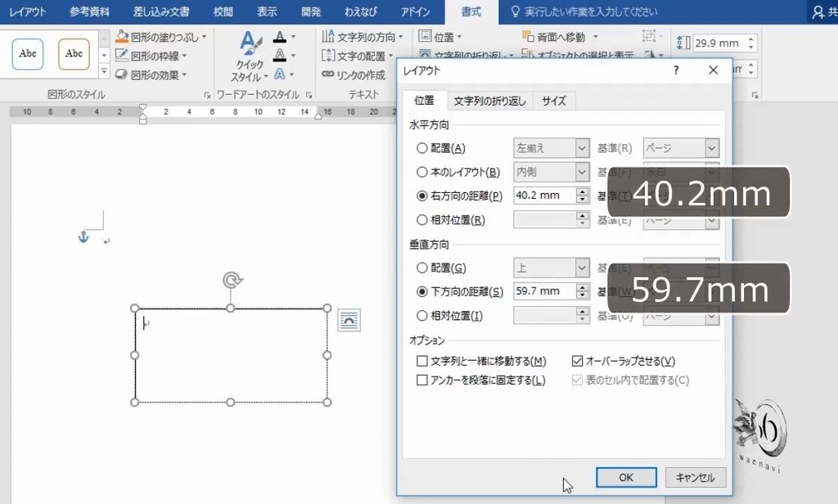
Task: Open the アドイン ribbon tab
Action: 415,11
